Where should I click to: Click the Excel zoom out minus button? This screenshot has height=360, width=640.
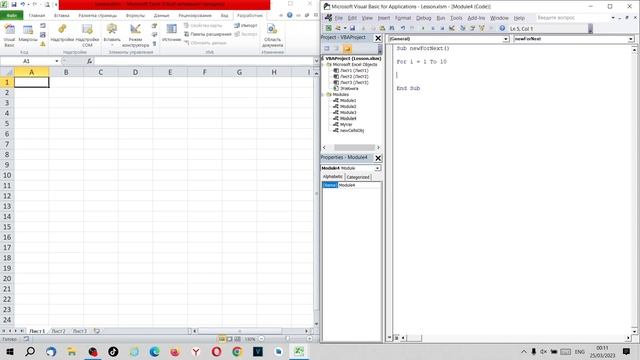262,339
